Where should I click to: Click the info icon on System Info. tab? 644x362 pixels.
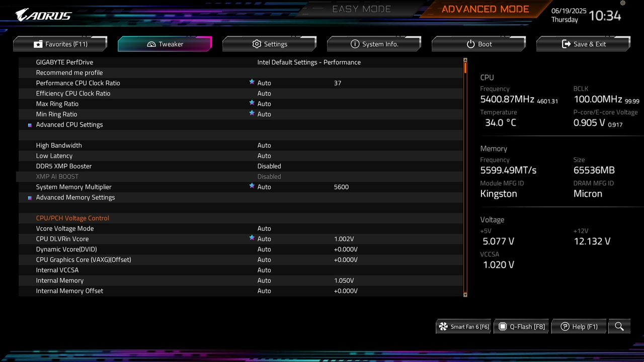click(355, 44)
